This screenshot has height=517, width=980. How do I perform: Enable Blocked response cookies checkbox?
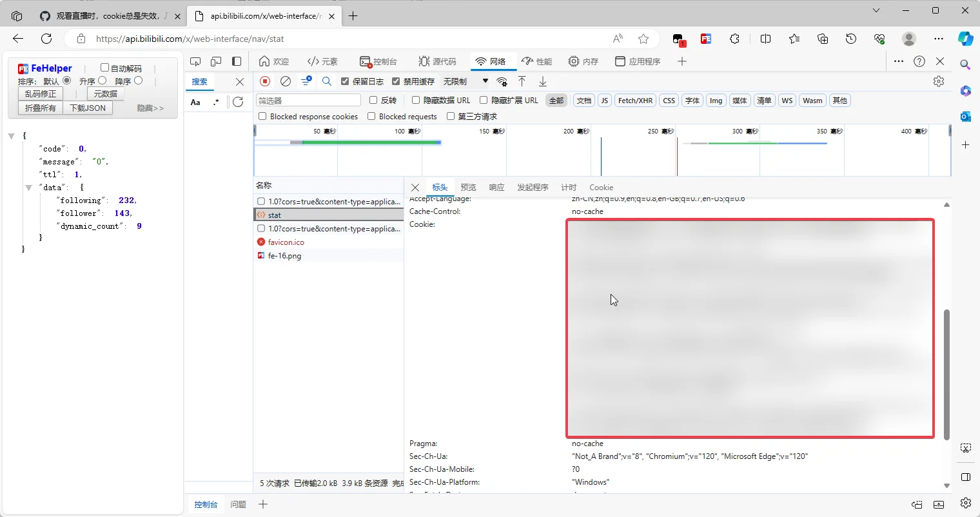click(262, 117)
